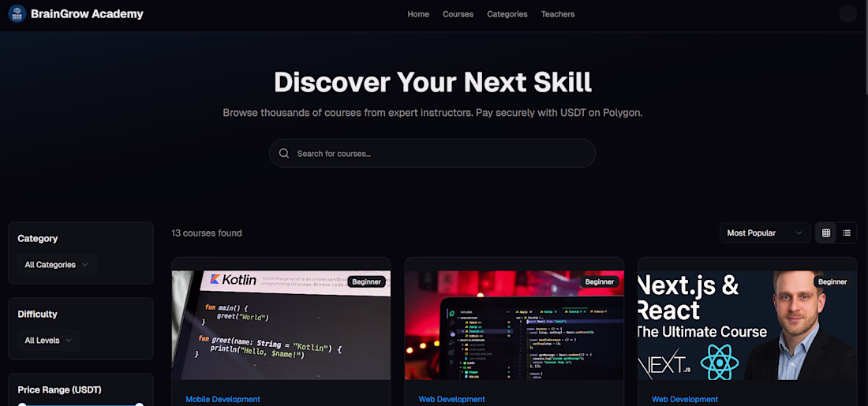868x406 pixels.
Task: Open the Categories menu item
Action: tap(507, 14)
